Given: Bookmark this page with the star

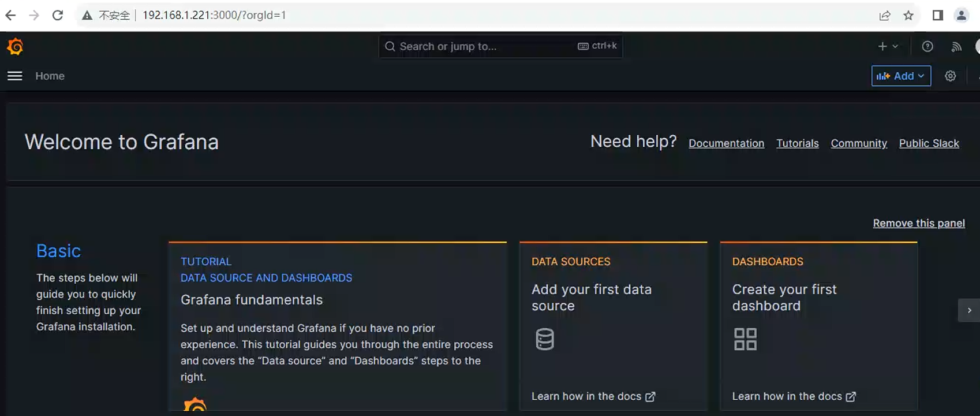Looking at the screenshot, I should click(x=908, y=16).
